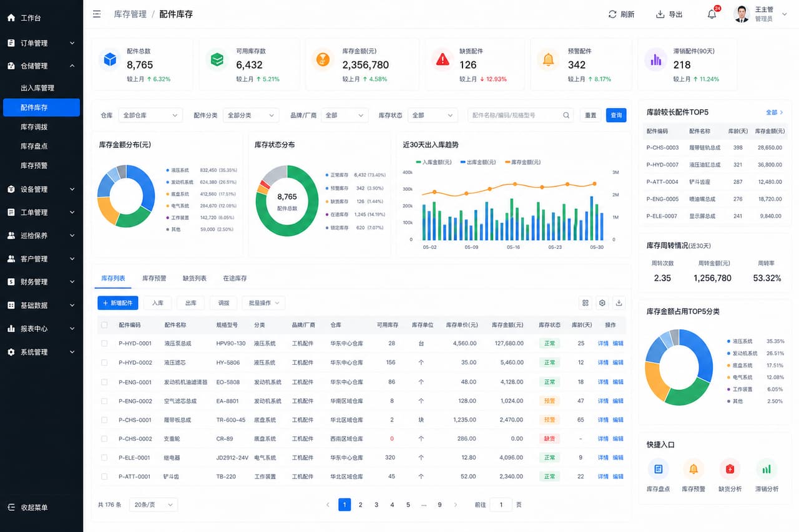Click the table download icon
The image size is (799, 532).
(619, 303)
